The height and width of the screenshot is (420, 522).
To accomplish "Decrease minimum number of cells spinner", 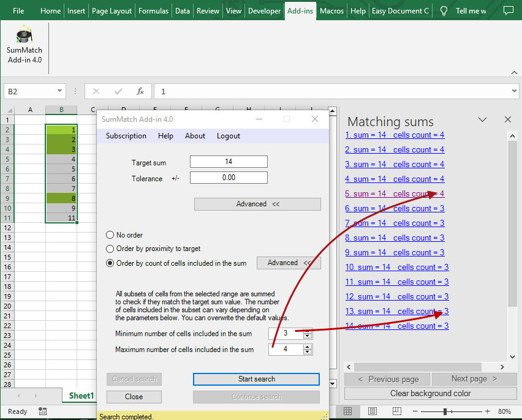I will 308,336.
